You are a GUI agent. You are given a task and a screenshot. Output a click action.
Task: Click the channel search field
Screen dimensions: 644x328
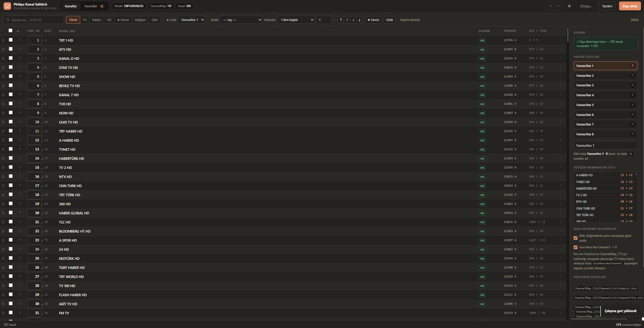click(x=34, y=20)
